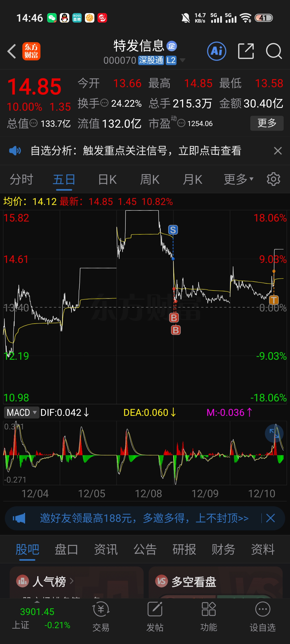Open the 财务 tab
Viewport: 290px width, 644px height.
pyautogui.click(x=223, y=549)
